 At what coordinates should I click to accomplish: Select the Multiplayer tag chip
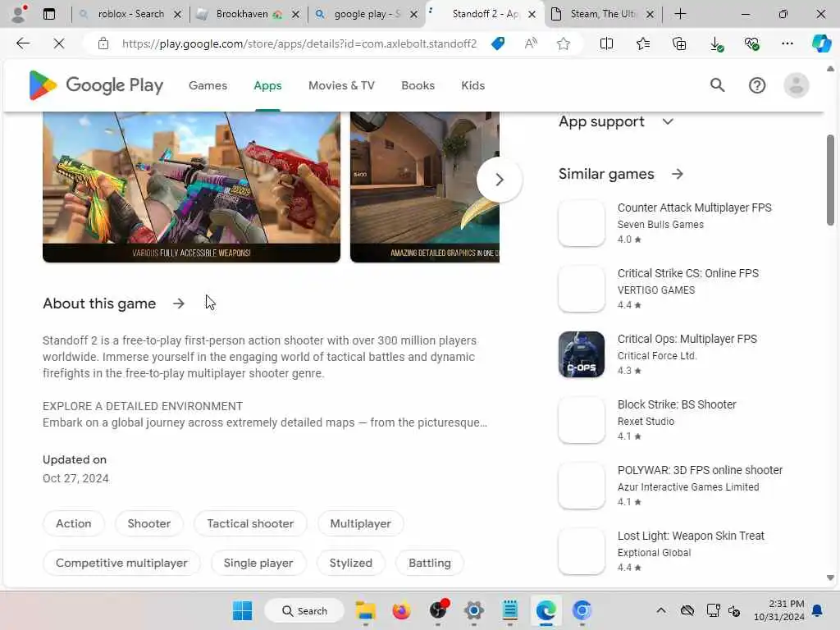(361, 523)
